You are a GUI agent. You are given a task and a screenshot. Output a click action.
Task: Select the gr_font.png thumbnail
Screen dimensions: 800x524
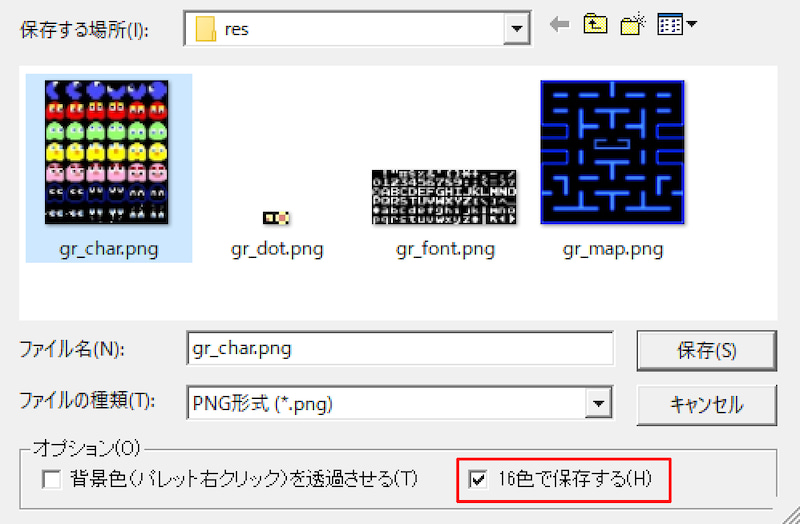point(444,197)
